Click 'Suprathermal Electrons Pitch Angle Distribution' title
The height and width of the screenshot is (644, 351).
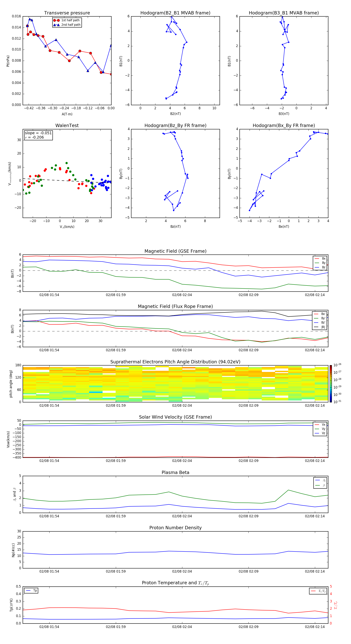tap(175, 362)
